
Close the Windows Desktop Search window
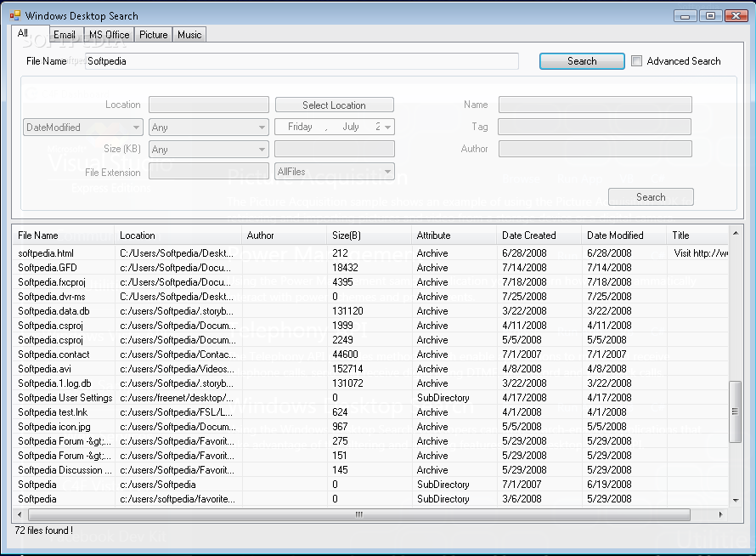(x=736, y=16)
